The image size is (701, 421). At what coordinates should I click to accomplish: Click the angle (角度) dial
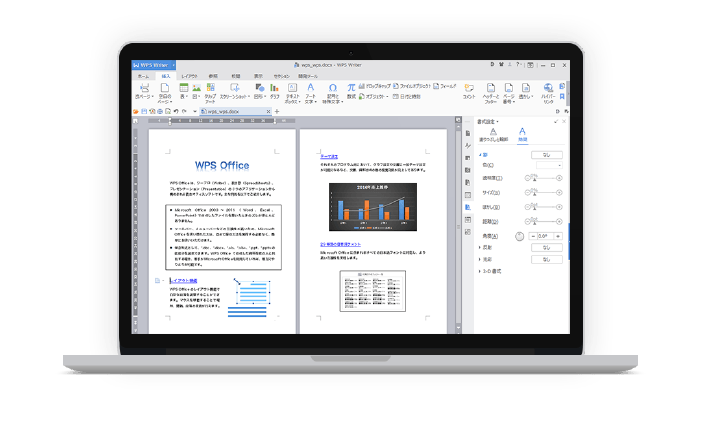pos(519,236)
